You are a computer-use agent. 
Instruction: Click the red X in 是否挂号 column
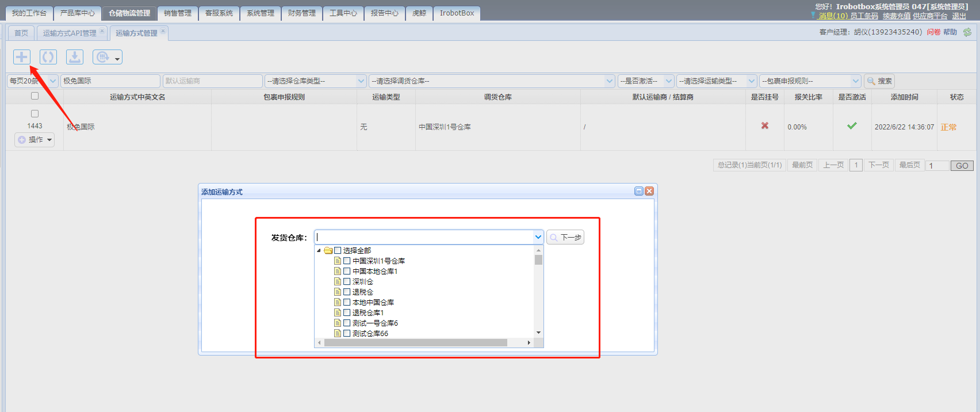pyautogui.click(x=765, y=125)
